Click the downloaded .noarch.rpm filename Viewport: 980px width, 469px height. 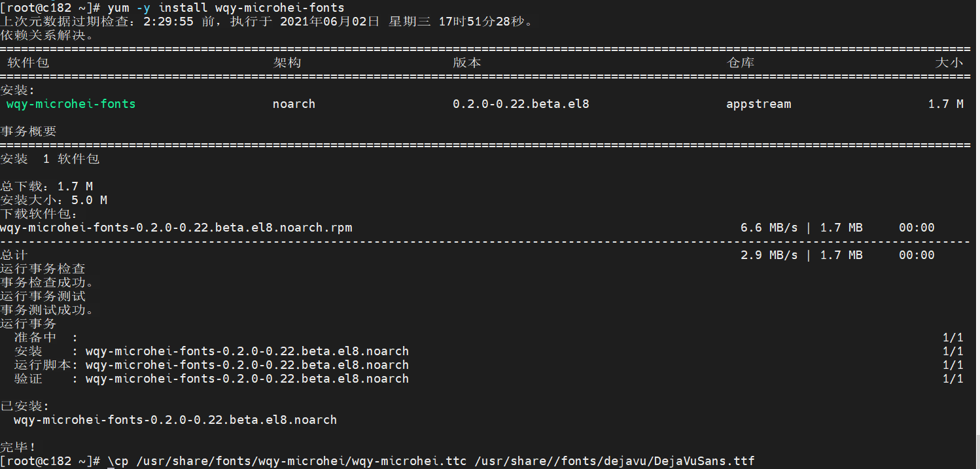pyautogui.click(x=176, y=228)
